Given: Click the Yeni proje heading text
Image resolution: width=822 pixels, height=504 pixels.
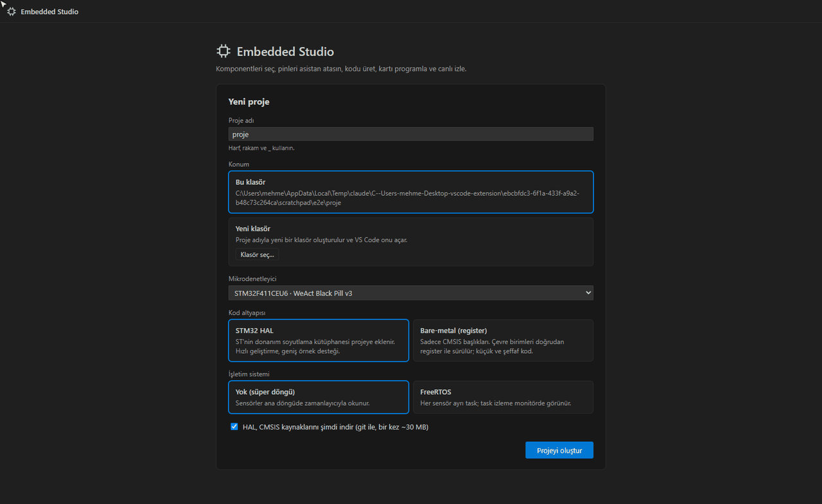Looking at the screenshot, I should (x=249, y=101).
